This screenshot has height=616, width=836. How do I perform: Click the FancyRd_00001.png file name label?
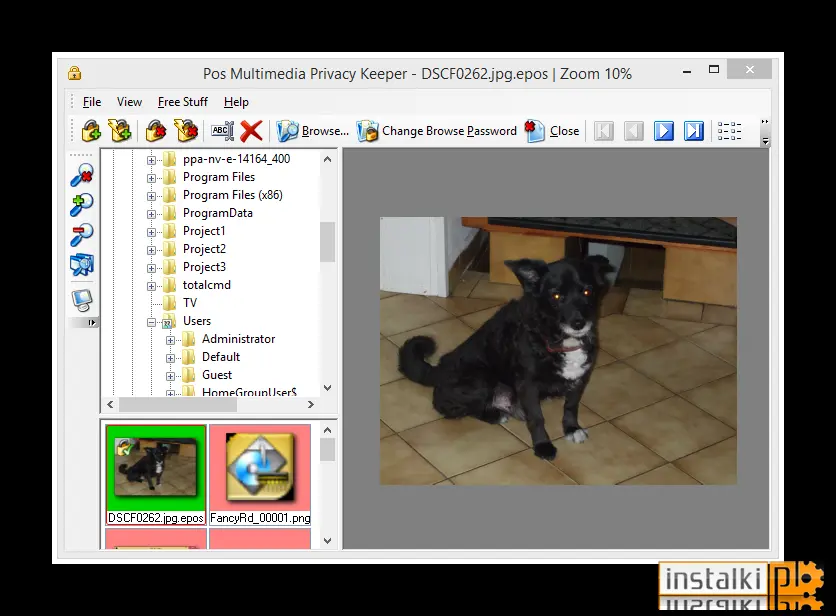260,518
